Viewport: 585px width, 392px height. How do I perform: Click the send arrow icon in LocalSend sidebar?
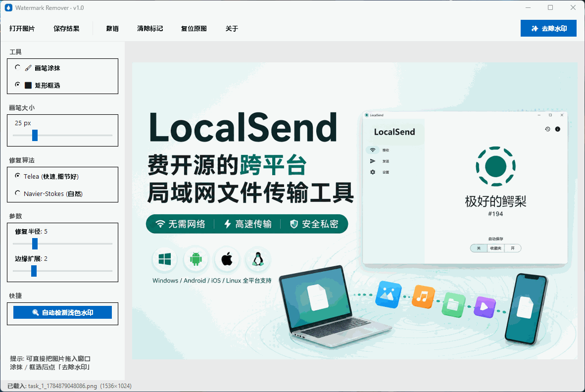372,161
